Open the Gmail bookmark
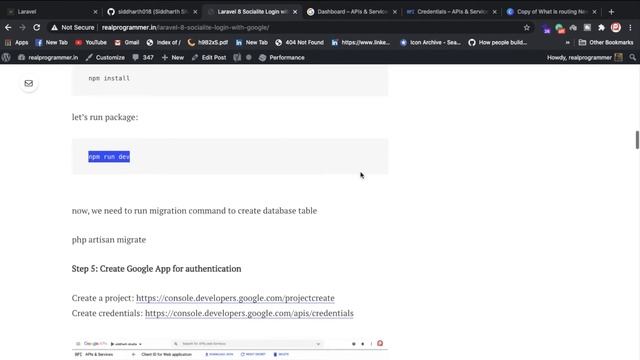Image resolution: width=640 pixels, height=360 pixels. point(127,42)
